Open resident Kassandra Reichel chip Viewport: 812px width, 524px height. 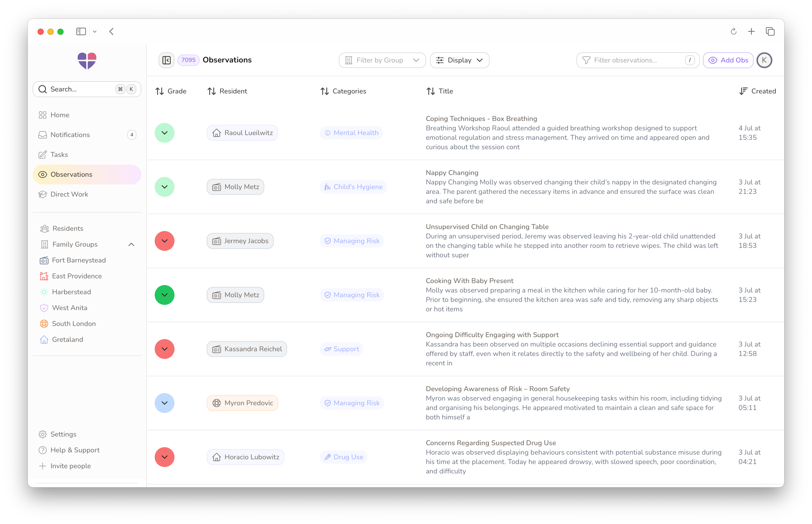coord(247,349)
